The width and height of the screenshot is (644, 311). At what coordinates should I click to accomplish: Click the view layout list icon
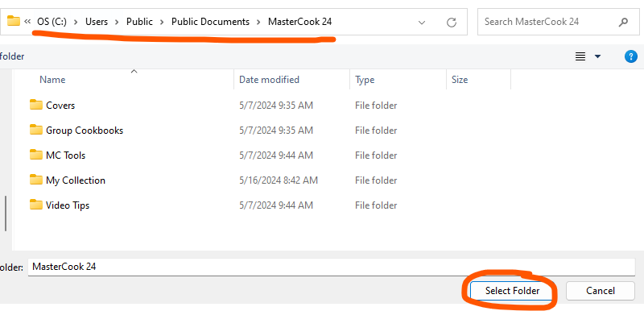tap(580, 56)
